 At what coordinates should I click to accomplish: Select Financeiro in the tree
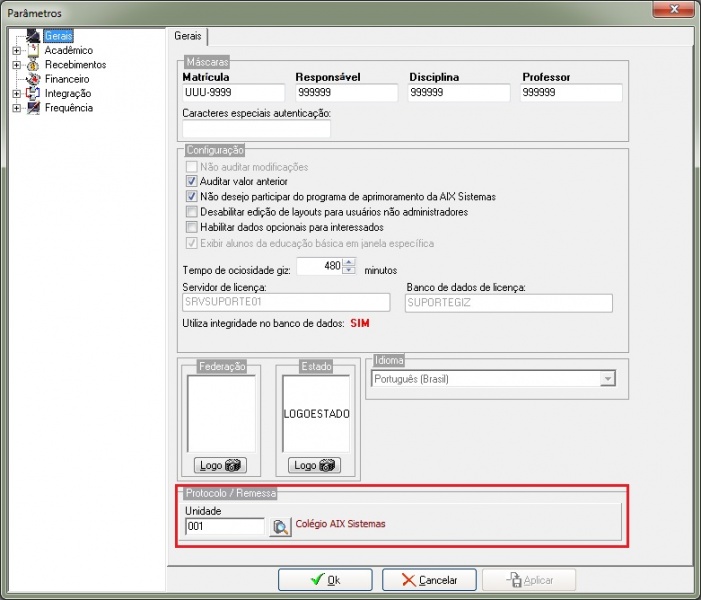coord(67,79)
